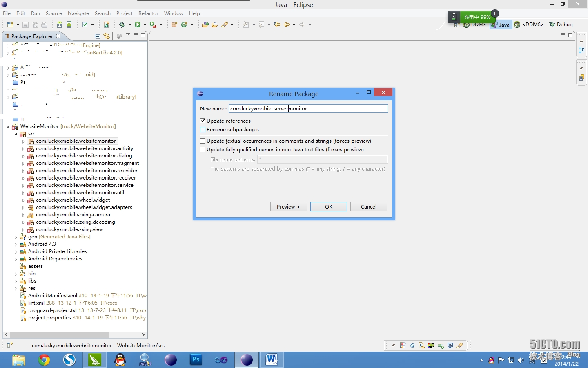The image size is (588, 368).
Task: Click the New name text field
Action: 308,108
